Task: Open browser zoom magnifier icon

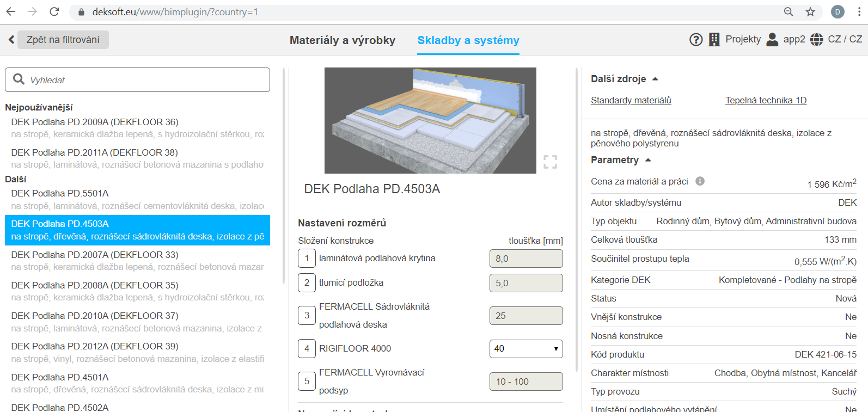Action: (x=788, y=12)
